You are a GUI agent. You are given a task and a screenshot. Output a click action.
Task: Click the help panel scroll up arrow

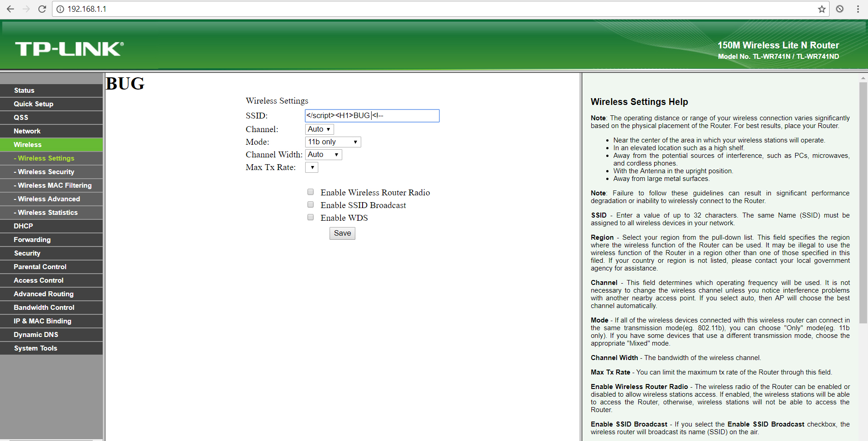coord(863,78)
